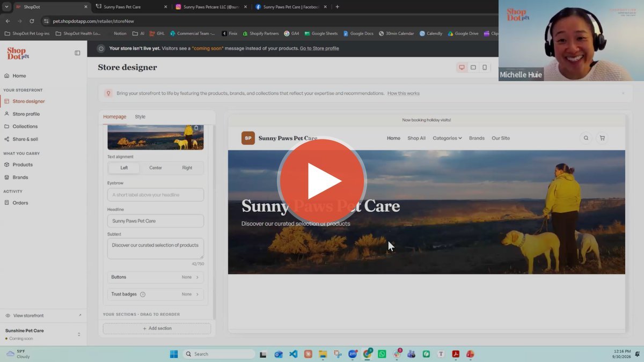Screen dimensions: 644x362
Task: Expand the Trust badges setting row
Action: click(156, 294)
